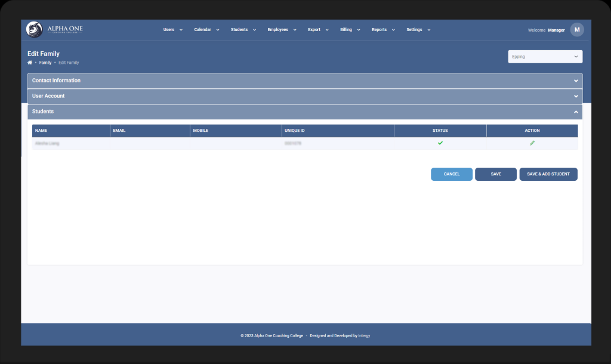Open the Users menu
Screen dimensions: 611x364
172,30
